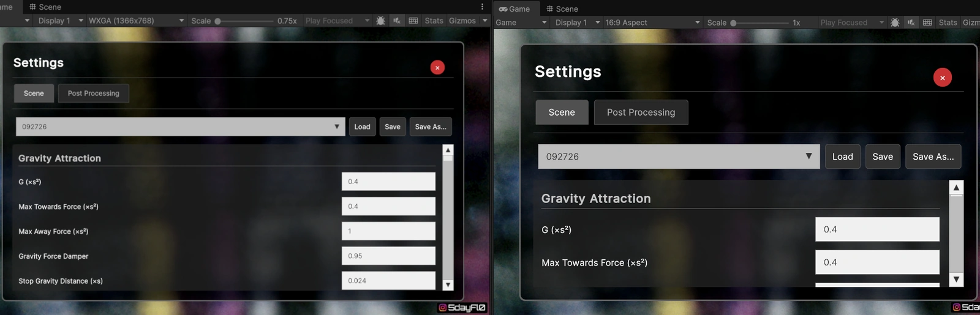Click the Max Towards Force field in left dialog

tap(388, 206)
